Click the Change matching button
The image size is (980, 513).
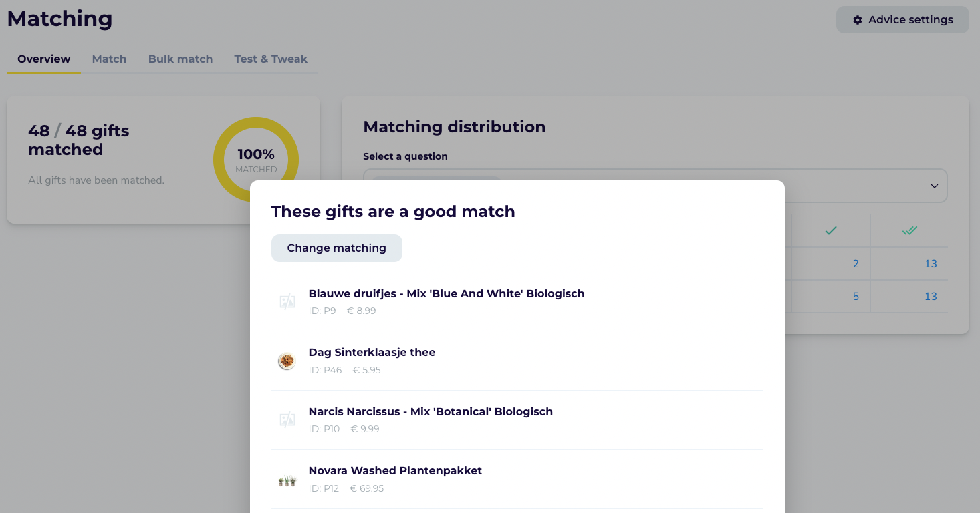337,248
